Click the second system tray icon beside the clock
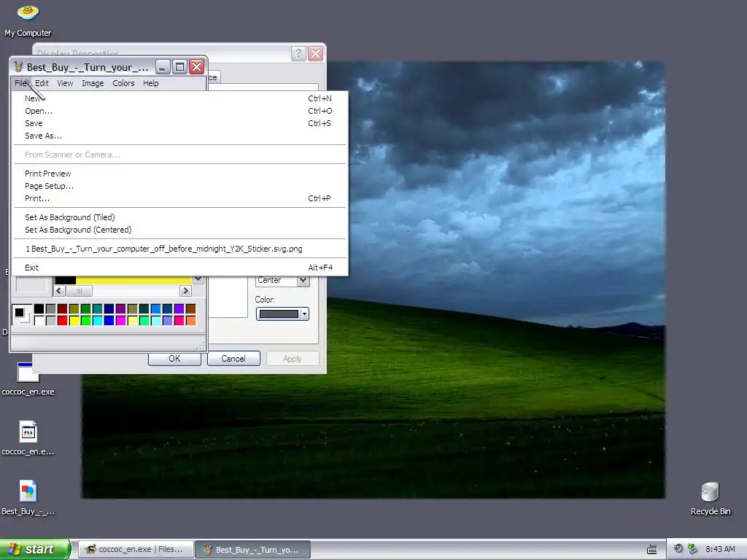 [692, 549]
